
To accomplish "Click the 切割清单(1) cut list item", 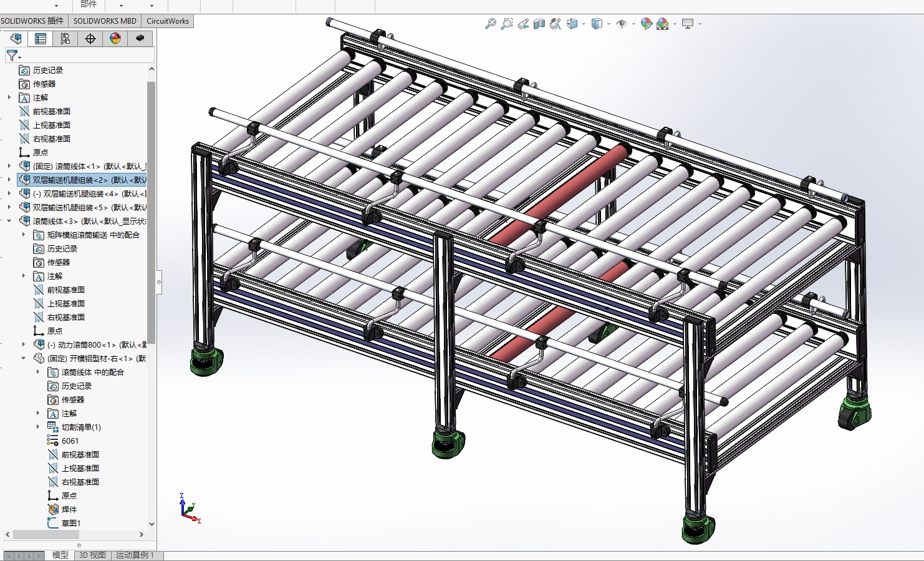I will click(74, 427).
